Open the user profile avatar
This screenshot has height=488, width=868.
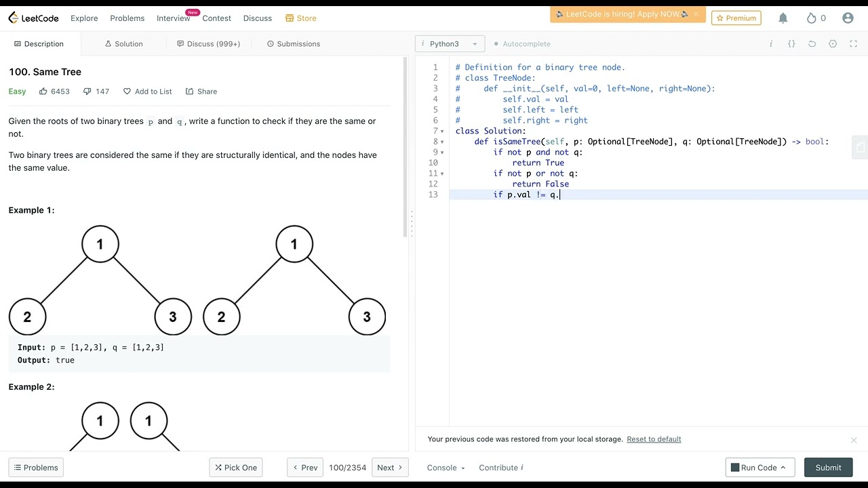coord(848,18)
